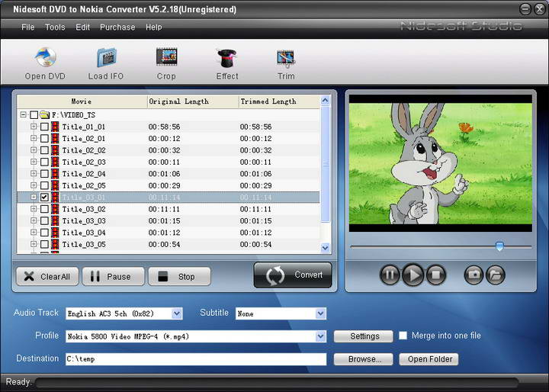Open the Subtitle dropdown
Viewport: 549px width, 392px height.
click(320, 313)
